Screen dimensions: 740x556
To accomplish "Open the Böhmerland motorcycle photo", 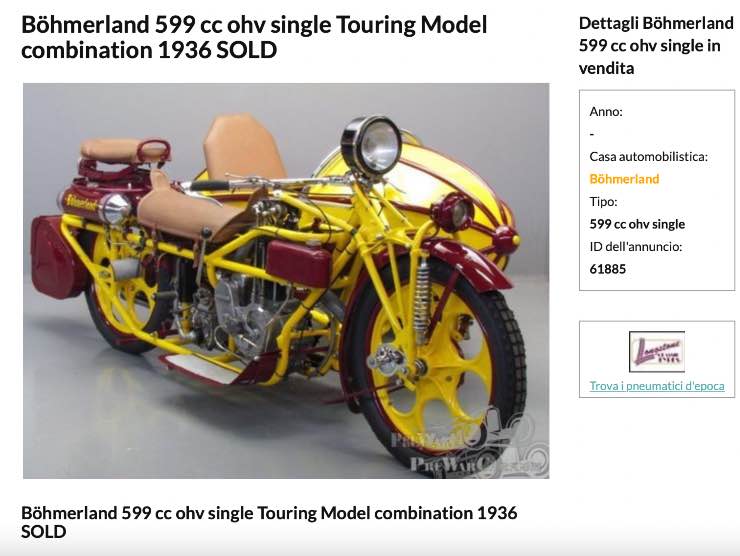I will click(x=286, y=280).
